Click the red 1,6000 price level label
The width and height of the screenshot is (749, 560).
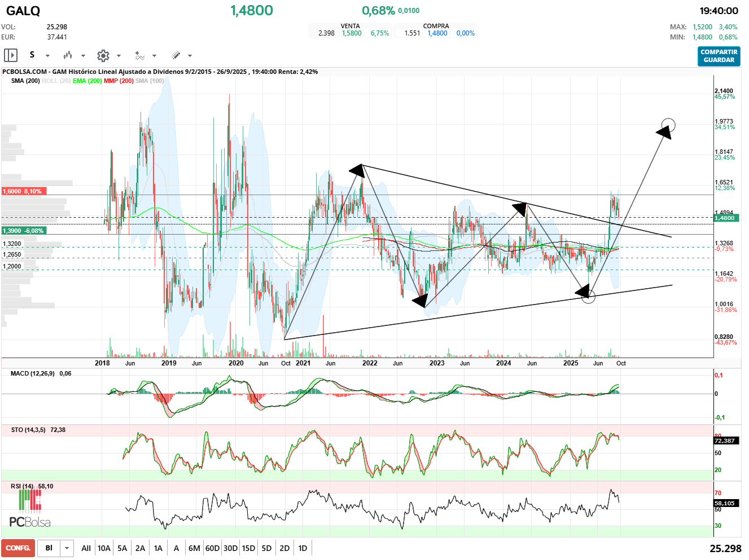pyautogui.click(x=24, y=191)
